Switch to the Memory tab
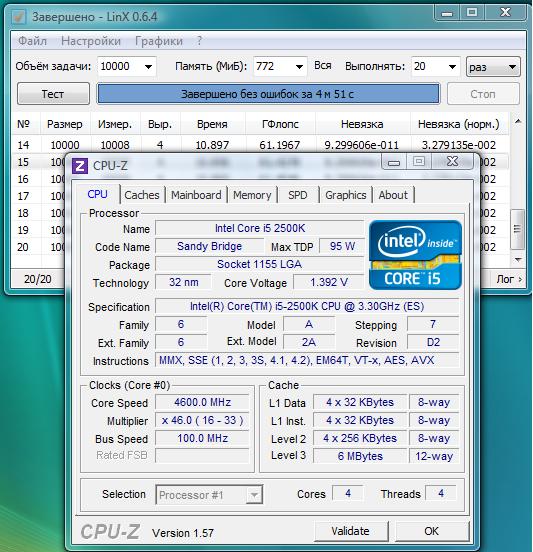The image size is (533, 552). [x=252, y=195]
